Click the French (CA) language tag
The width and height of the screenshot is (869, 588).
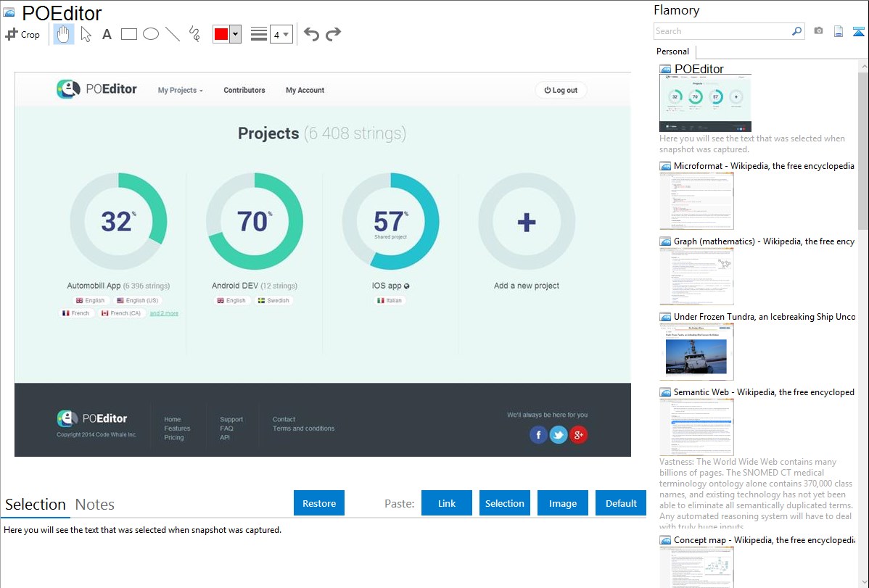coord(121,313)
